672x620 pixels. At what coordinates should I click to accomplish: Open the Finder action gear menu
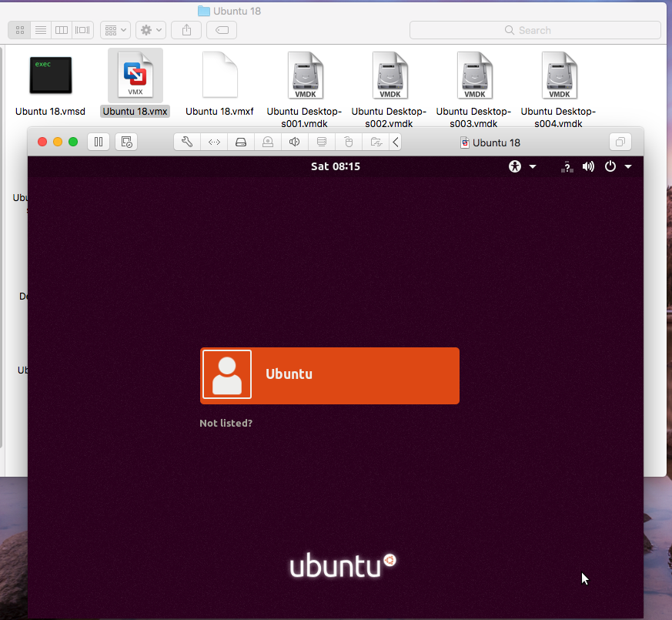[151, 30]
